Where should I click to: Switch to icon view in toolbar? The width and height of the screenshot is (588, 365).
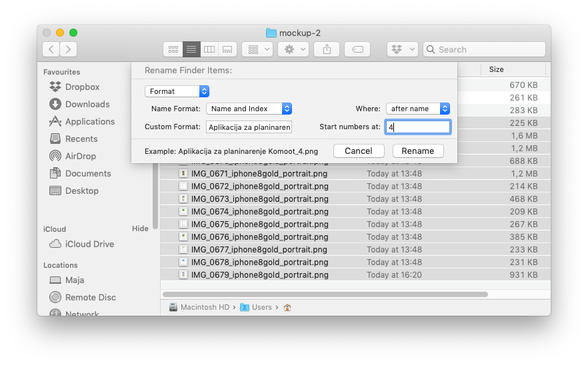[173, 49]
